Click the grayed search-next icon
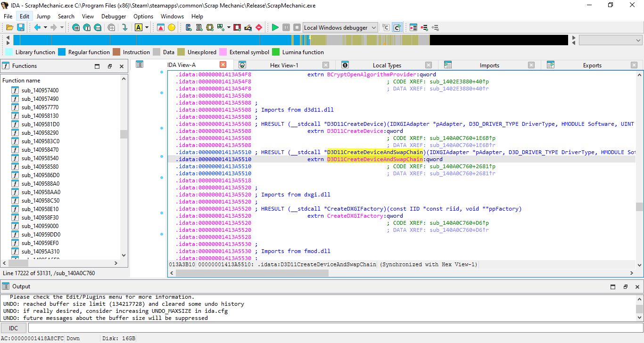Image resolution: width=644 pixels, height=343 pixels. (x=111, y=28)
